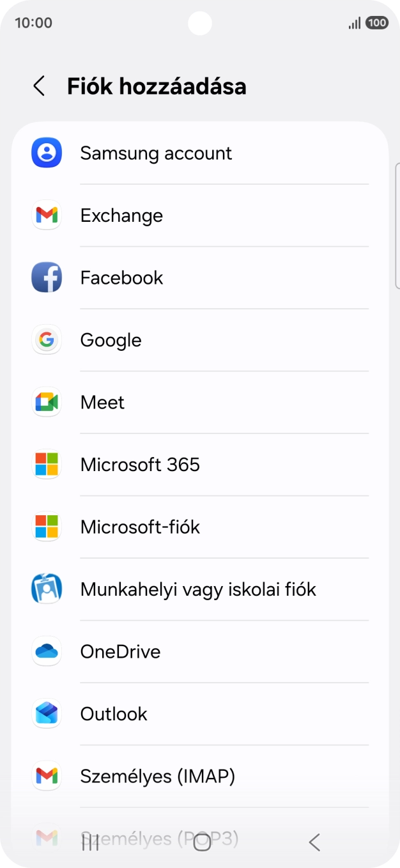Tap the Munkahelyi vagy iskolai fiók icon
400x868 pixels.
pyautogui.click(x=46, y=589)
